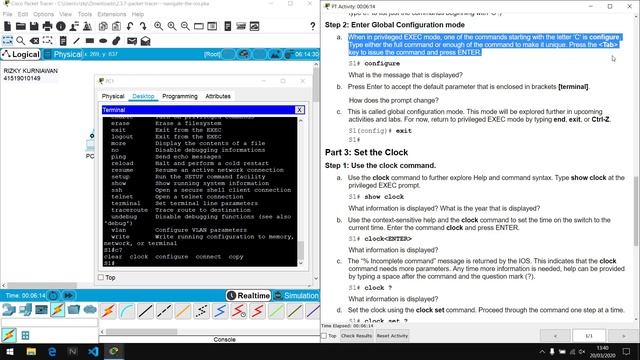This screenshot has height=360, width=640.
Task: Click the Copy icon in main toolbar
Action: coord(103,27)
